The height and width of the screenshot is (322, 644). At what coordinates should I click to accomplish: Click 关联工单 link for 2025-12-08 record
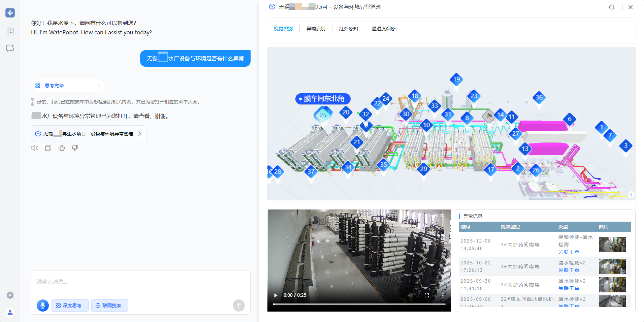coord(569,252)
